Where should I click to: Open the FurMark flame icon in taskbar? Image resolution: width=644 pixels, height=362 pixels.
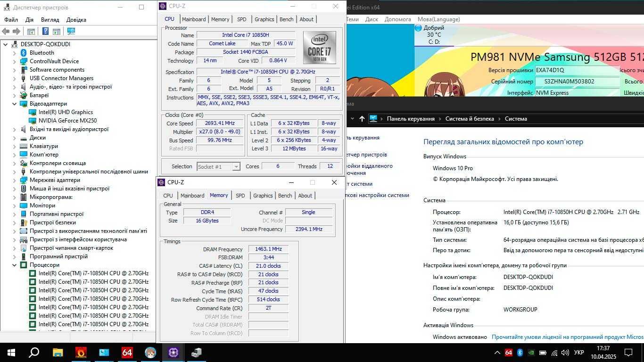[81, 353]
